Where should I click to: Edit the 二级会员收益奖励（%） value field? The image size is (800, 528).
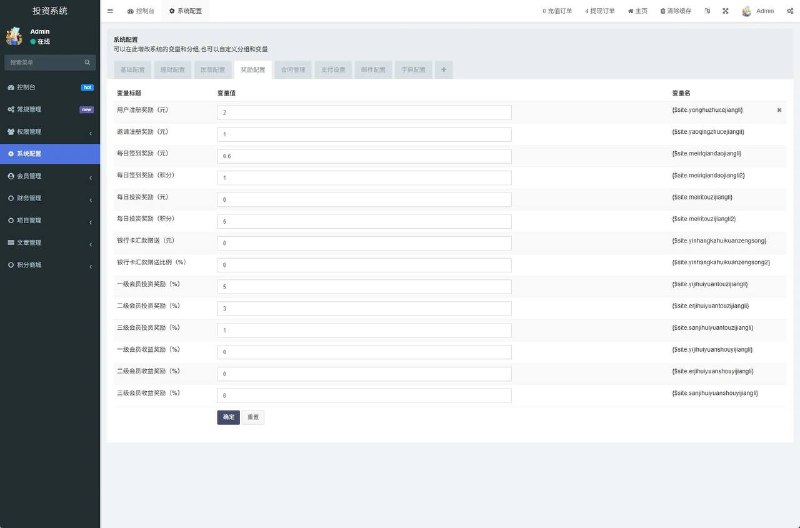point(364,374)
